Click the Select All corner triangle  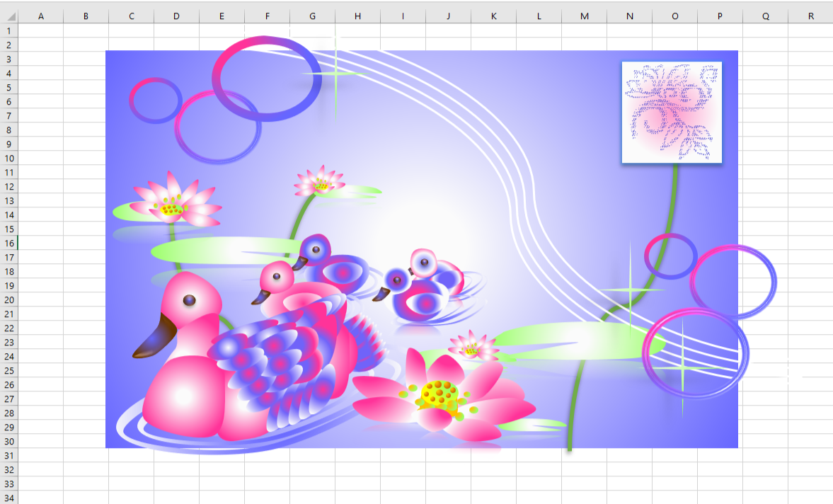[9, 16]
